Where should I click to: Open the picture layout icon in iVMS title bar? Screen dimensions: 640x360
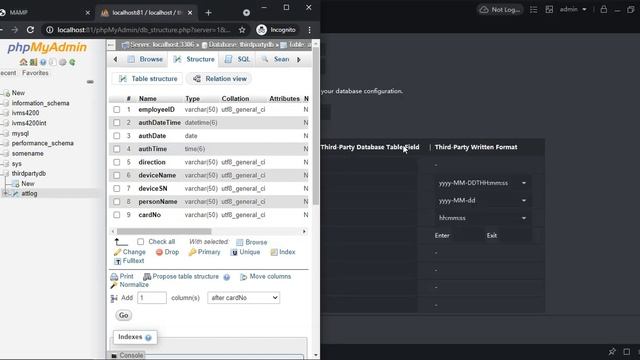click(549, 9)
